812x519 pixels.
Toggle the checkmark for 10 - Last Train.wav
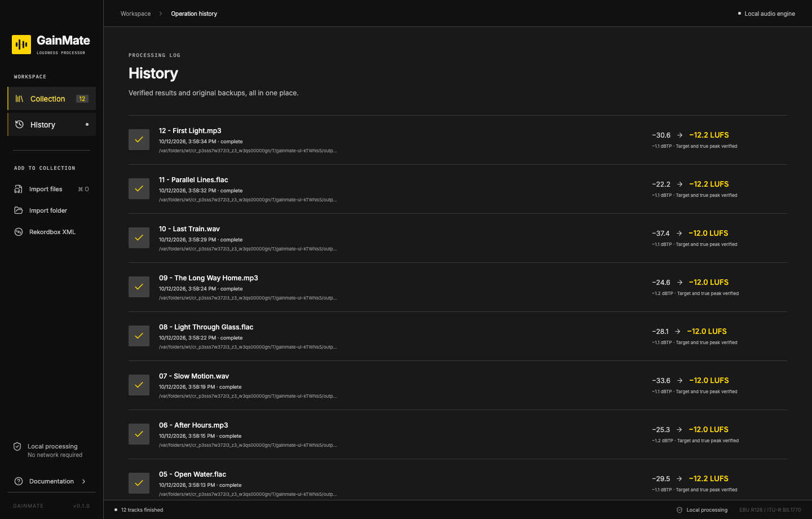(x=139, y=237)
